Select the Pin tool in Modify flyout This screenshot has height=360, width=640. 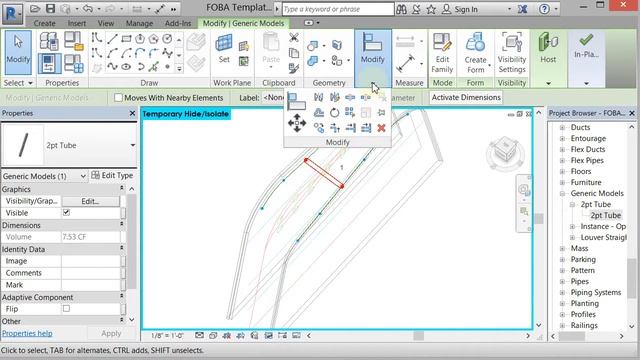381,113
